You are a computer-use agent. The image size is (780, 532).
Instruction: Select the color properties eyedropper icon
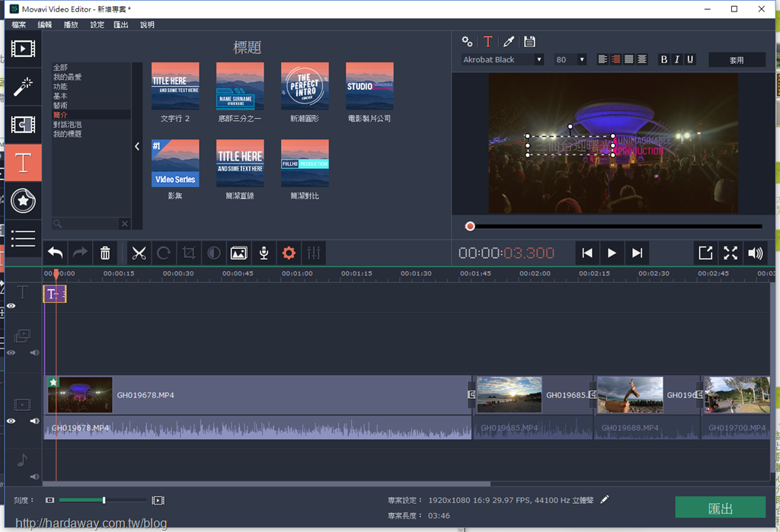pos(508,42)
